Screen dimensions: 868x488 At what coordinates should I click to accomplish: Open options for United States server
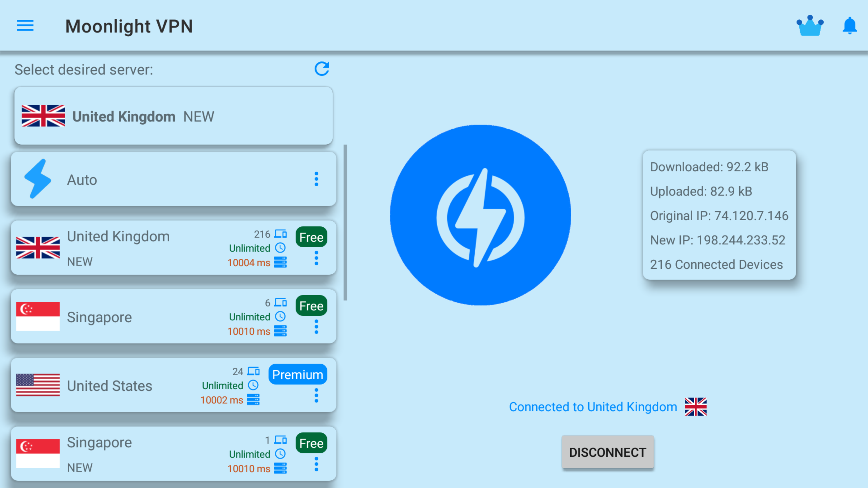316,395
